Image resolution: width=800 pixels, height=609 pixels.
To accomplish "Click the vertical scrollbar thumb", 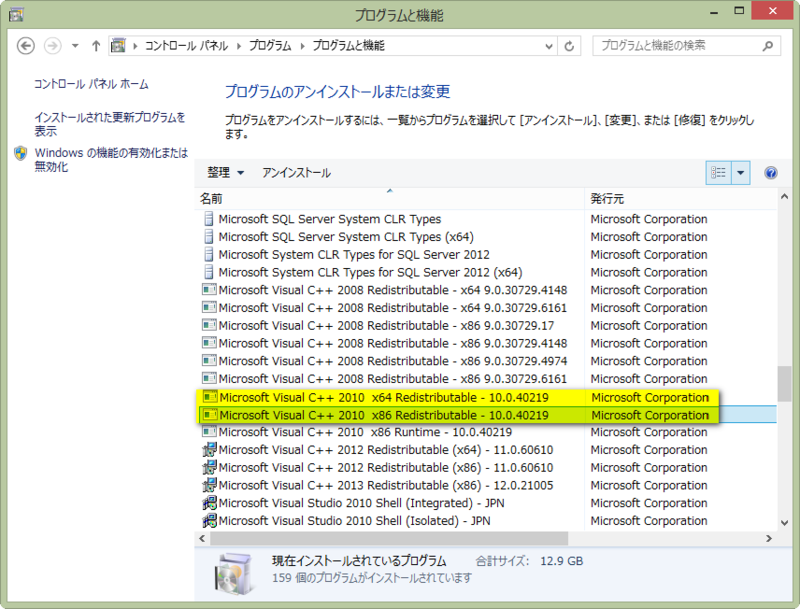I will coord(785,384).
